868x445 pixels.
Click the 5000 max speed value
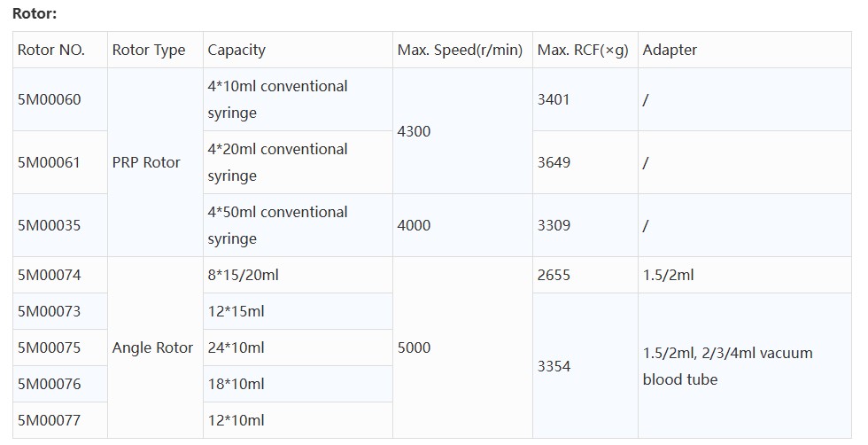click(x=415, y=347)
